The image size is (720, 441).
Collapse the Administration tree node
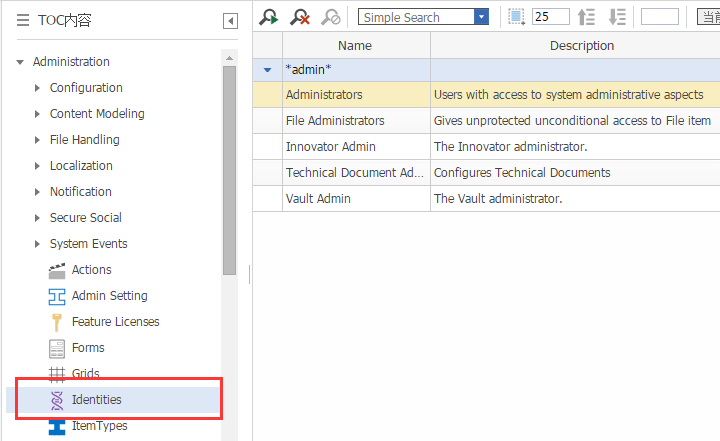(x=19, y=62)
